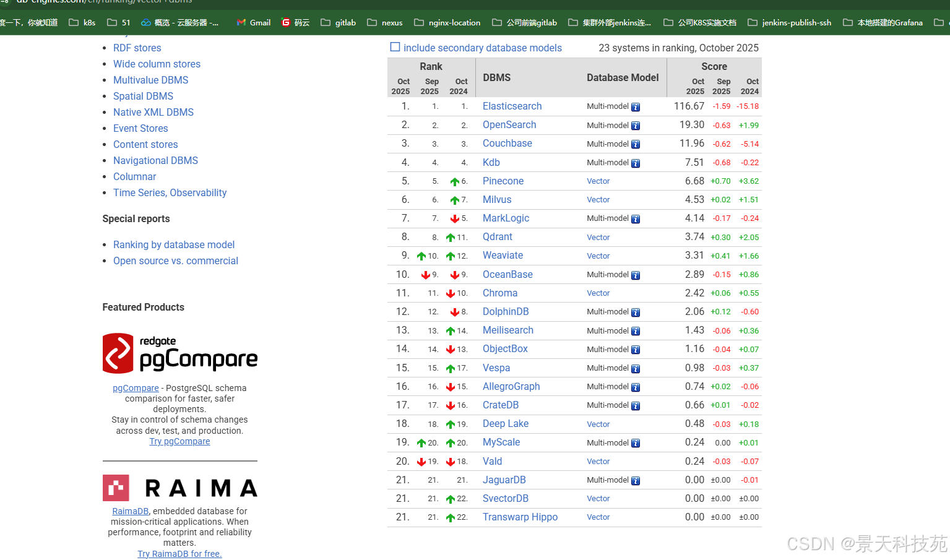Open the Event Stores category

pyautogui.click(x=141, y=128)
